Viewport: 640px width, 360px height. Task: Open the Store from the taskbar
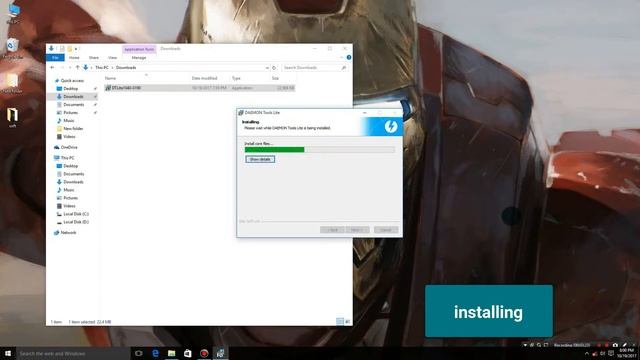(x=188, y=353)
